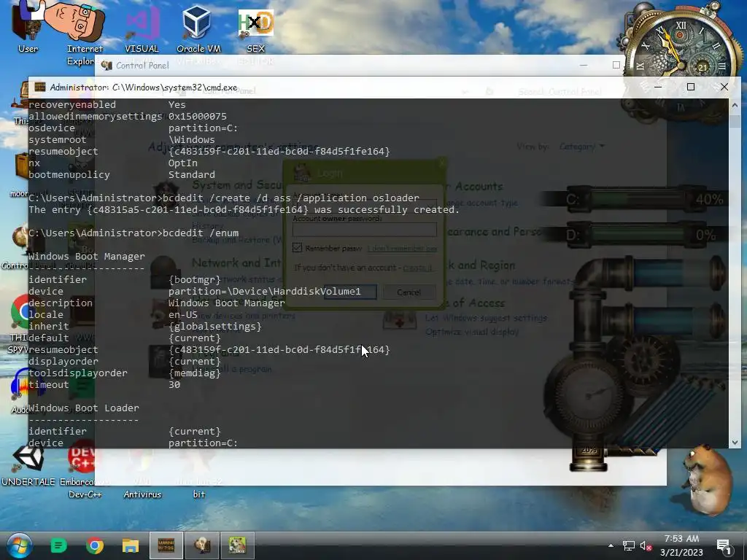Viewport: 747px width, 560px height.
Task: Open the green chat app in taskbar
Action: coord(58,545)
